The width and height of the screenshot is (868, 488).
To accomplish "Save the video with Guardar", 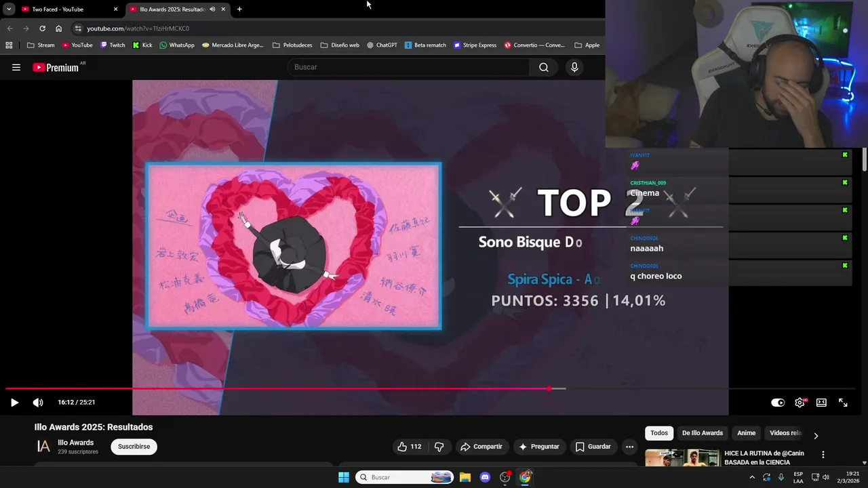I will (x=593, y=447).
